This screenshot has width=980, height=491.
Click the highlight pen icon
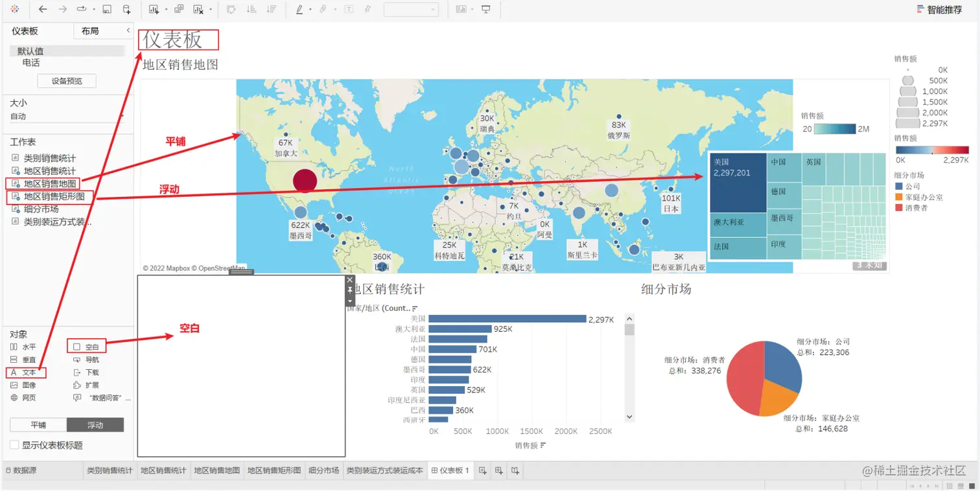(x=299, y=9)
